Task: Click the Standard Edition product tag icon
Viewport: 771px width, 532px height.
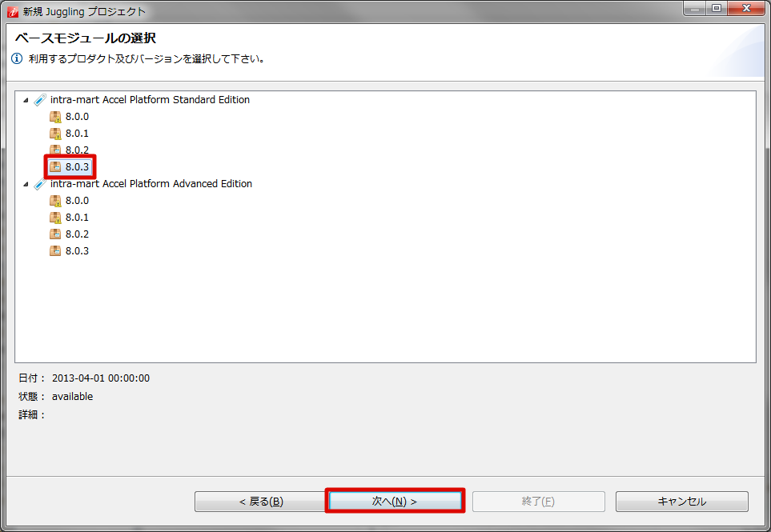Action: click(40, 100)
